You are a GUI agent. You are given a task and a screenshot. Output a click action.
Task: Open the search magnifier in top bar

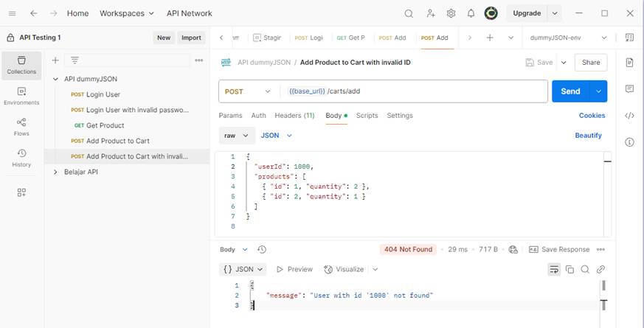point(409,13)
